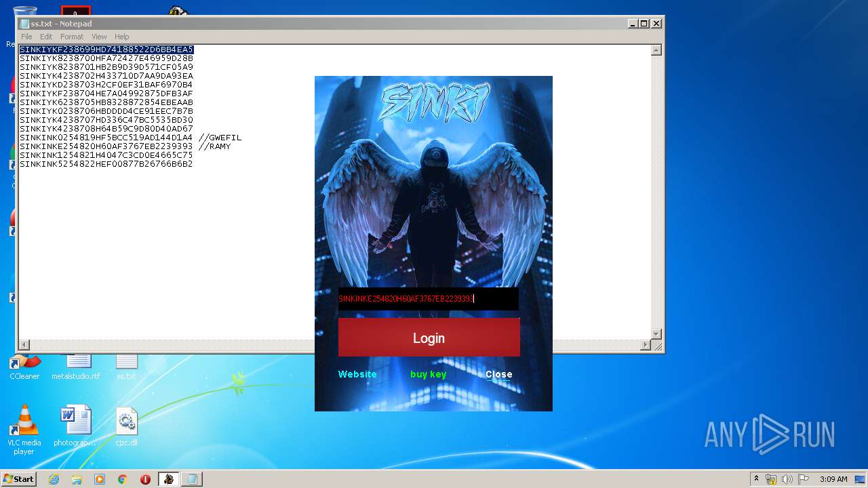This screenshot has width=868, height=488.
Task: Click the Notepad vertical scrollbar down arrow
Action: pos(656,334)
